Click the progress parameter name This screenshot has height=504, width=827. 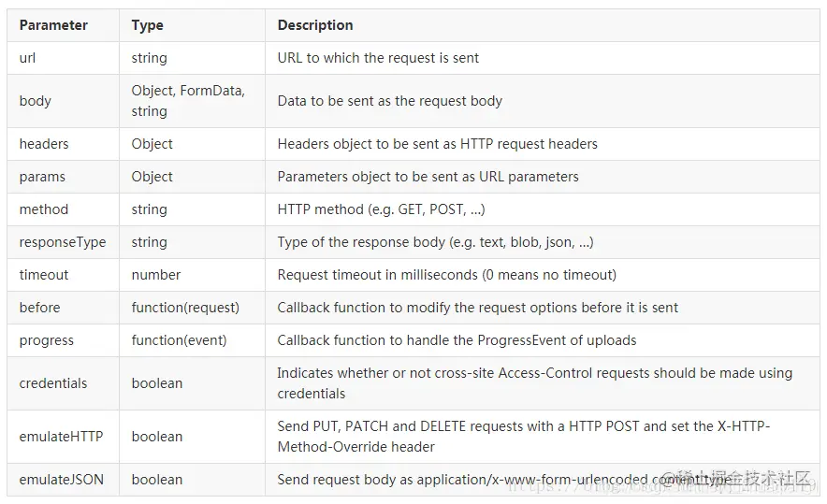coord(47,341)
